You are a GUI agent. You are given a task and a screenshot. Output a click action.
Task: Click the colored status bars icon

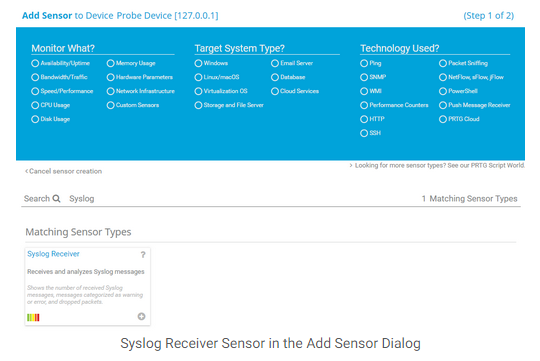click(x=33, y=317)
